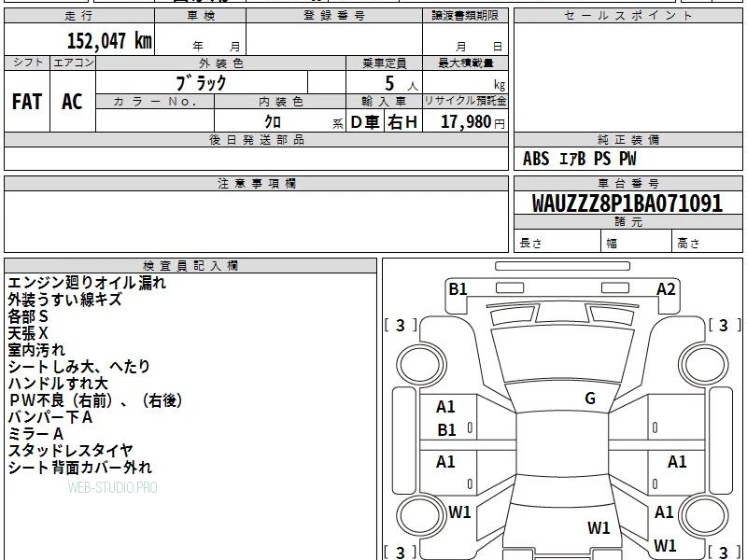Click the 外装色 header
Viewport: 747px width, 560px height.
221,63
